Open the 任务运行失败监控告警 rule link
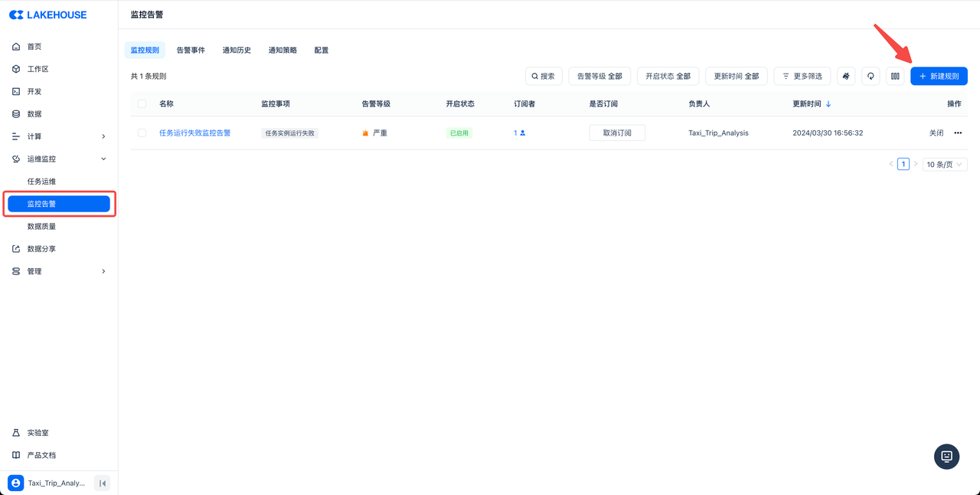This screenshot has width=980, height=495. coord(194,133)
